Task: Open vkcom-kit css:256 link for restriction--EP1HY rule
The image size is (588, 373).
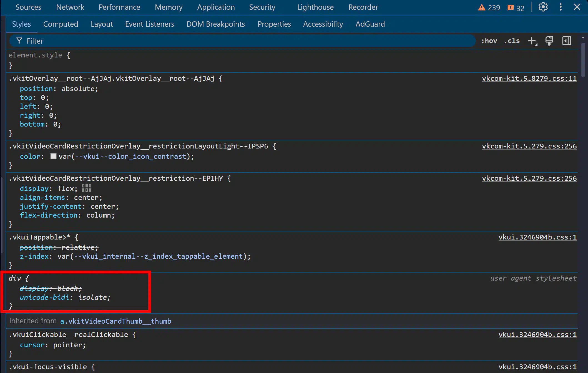Action: [x=529, y=178]
